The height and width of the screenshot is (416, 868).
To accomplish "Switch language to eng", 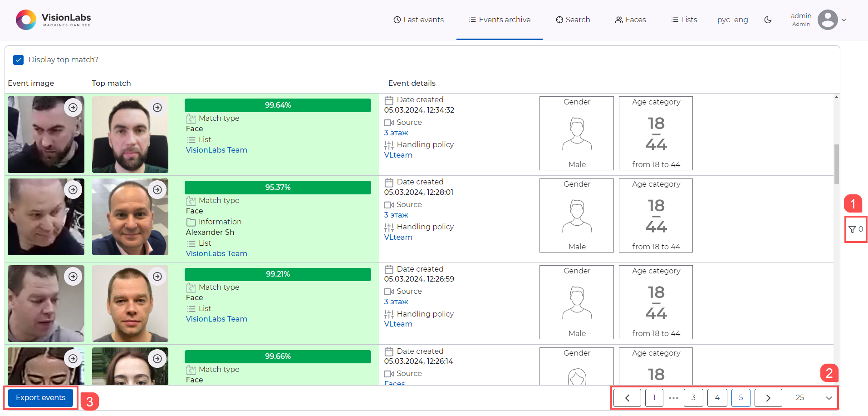I will click(741, 20).
